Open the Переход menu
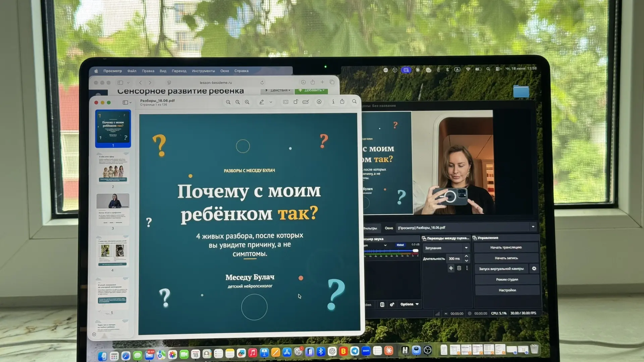 coord(179,71)
